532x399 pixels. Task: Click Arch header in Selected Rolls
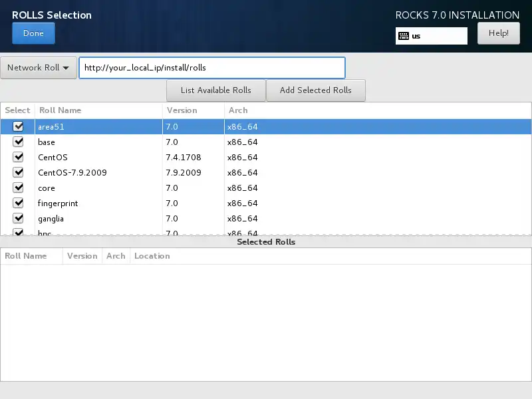[116, 256]
